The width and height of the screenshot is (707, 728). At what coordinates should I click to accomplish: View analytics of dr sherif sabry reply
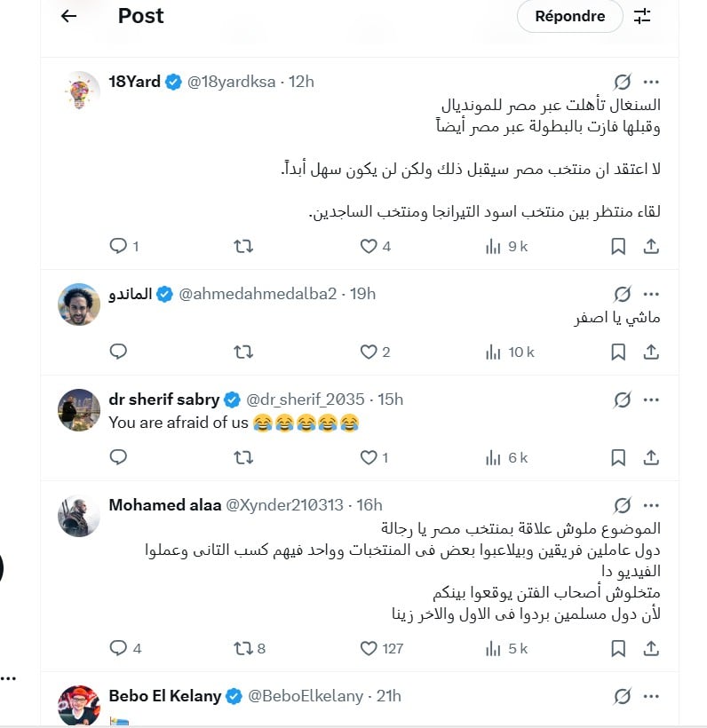point(494,458)
